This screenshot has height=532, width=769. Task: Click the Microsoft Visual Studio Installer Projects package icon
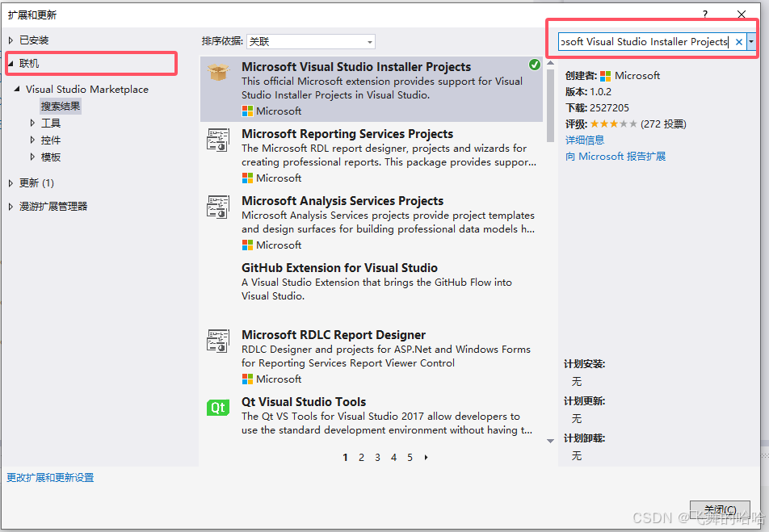[217, 71]
